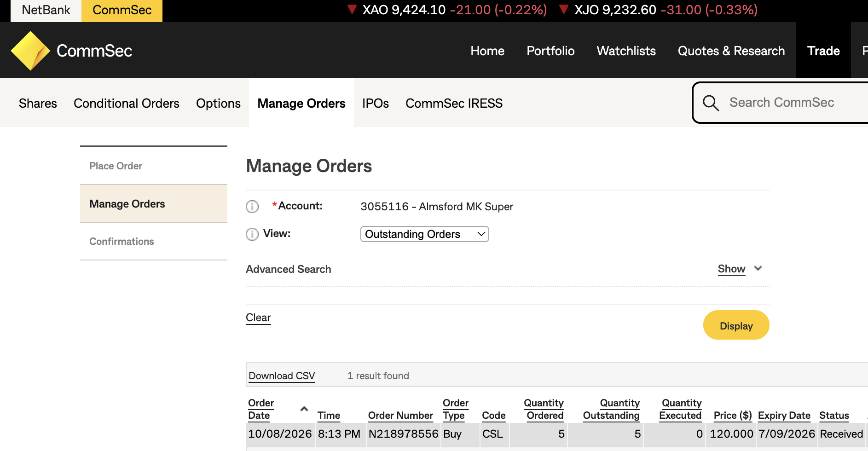
Task: Open Quotes & Research menu
Action: [x=731, y=51]
